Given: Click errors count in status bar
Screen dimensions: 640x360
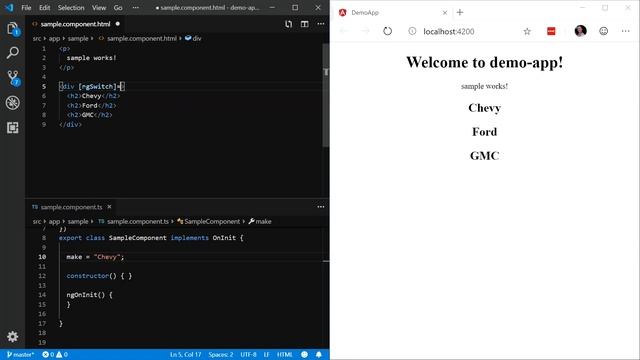Looking at the screenshot, I should coord(48,354).
